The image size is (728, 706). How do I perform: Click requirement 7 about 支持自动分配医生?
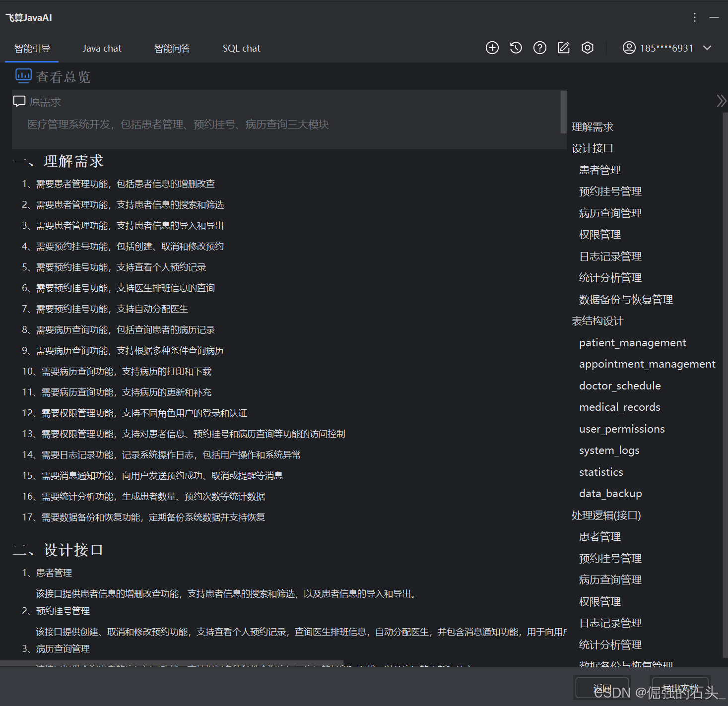click(105, 309)
